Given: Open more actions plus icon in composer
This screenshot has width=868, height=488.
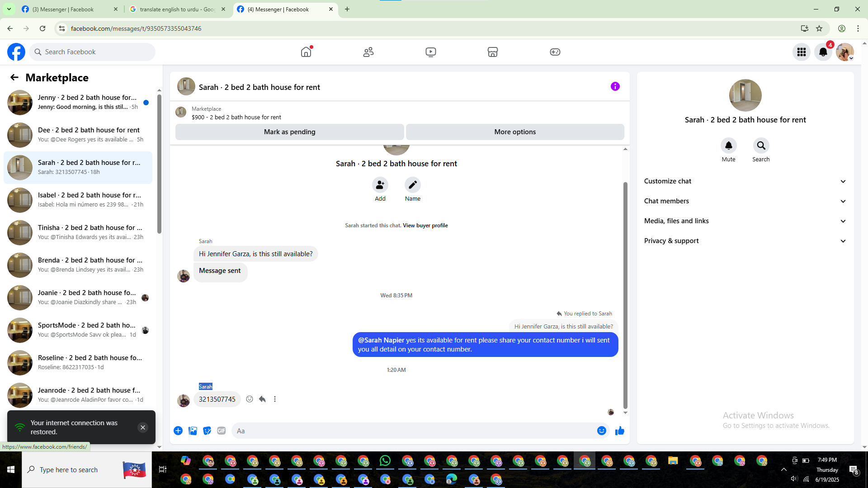Looking at the screenshot, I should (178, 431).
